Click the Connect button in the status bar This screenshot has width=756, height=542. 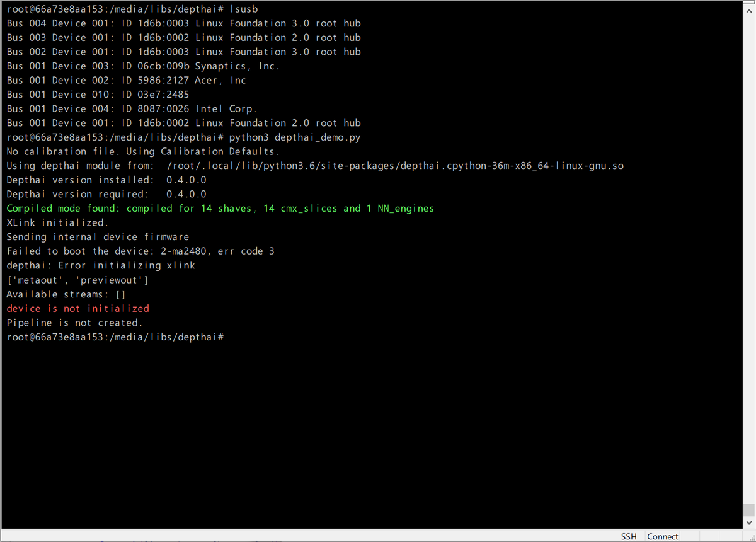click(662, 536)
